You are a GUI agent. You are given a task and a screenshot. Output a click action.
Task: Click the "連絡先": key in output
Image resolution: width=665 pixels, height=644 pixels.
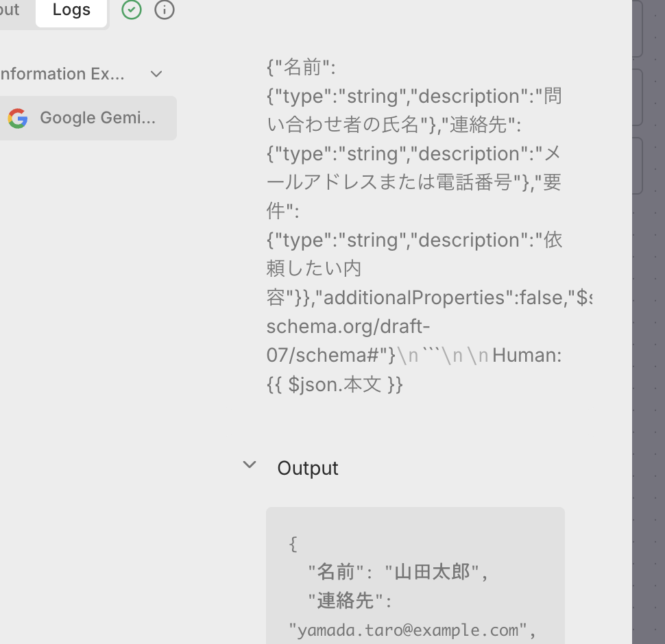click(350, 601)
